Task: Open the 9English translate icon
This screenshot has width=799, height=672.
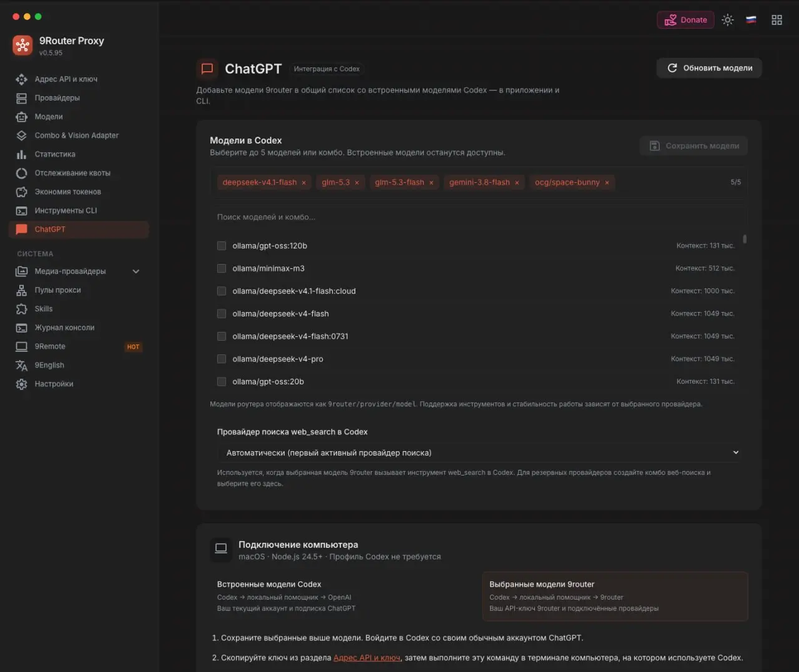Action: 22,365
